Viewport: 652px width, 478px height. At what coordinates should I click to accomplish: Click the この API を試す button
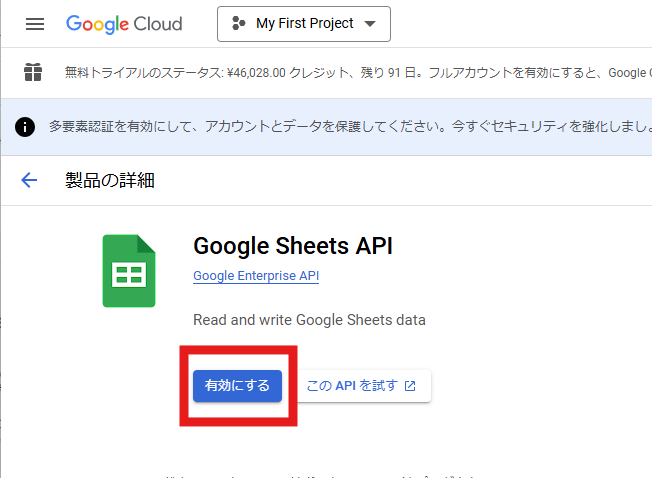tap(361, 386)
